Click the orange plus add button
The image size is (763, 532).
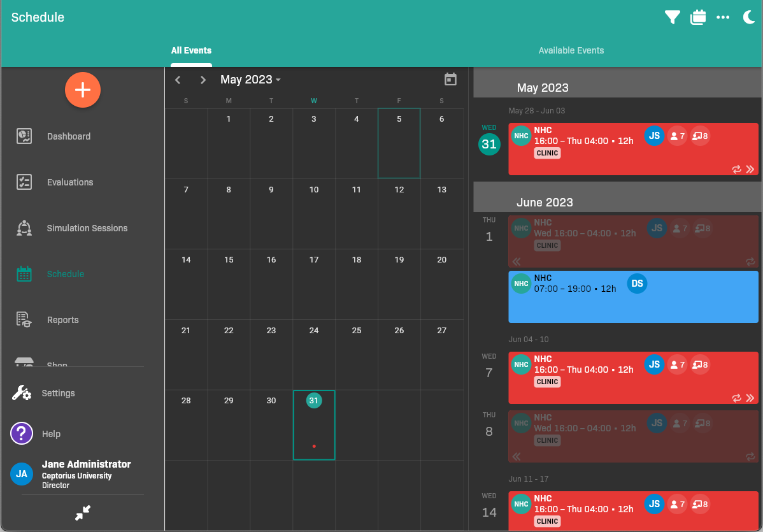[x=83, y=90]
